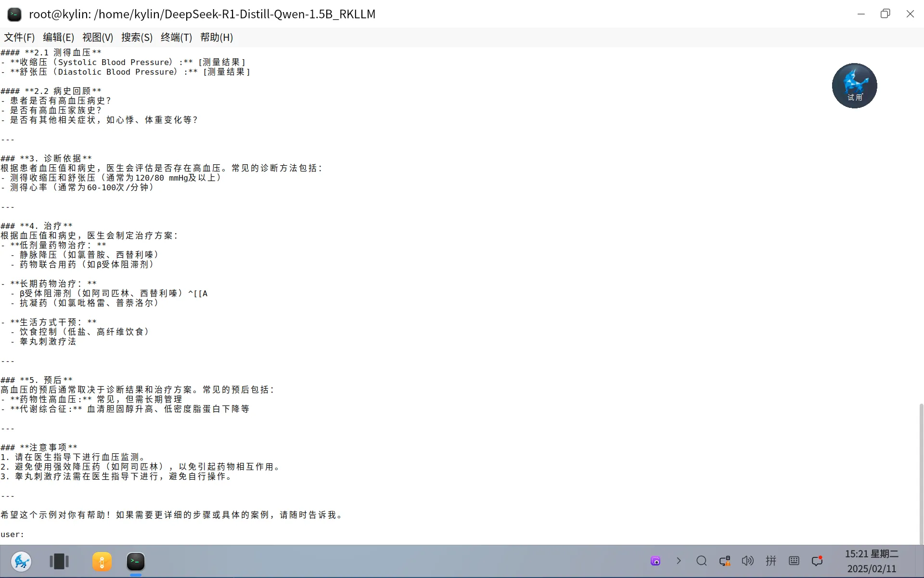
Task: Click the '**低剂量药物治疗:**' line
Action: click(x=53, y=245)
